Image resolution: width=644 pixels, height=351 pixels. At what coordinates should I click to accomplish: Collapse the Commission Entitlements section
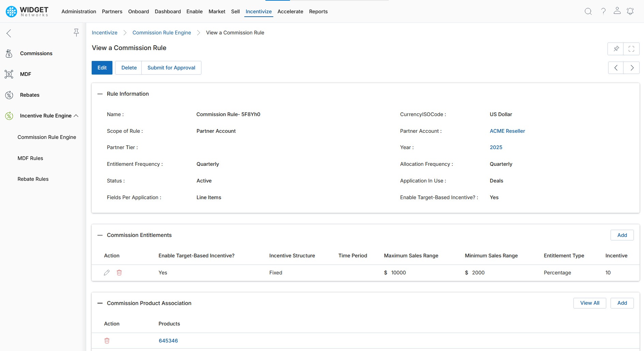click(100, 235)
